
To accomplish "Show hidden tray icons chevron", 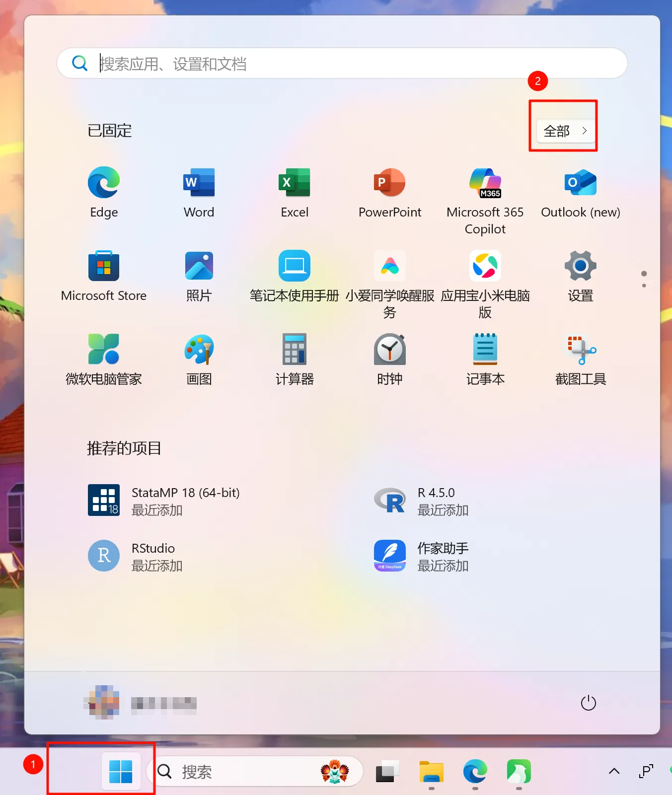I will tap(614, 771).
